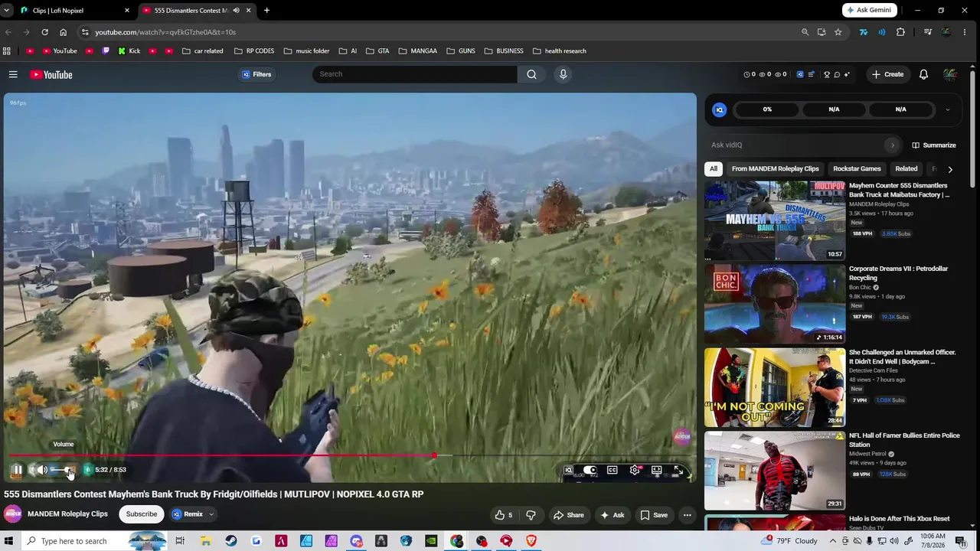Screen dimensions: 980x551
Task: Open the Corporate Dreams VII video title
Action: click(x=898, y=273)
